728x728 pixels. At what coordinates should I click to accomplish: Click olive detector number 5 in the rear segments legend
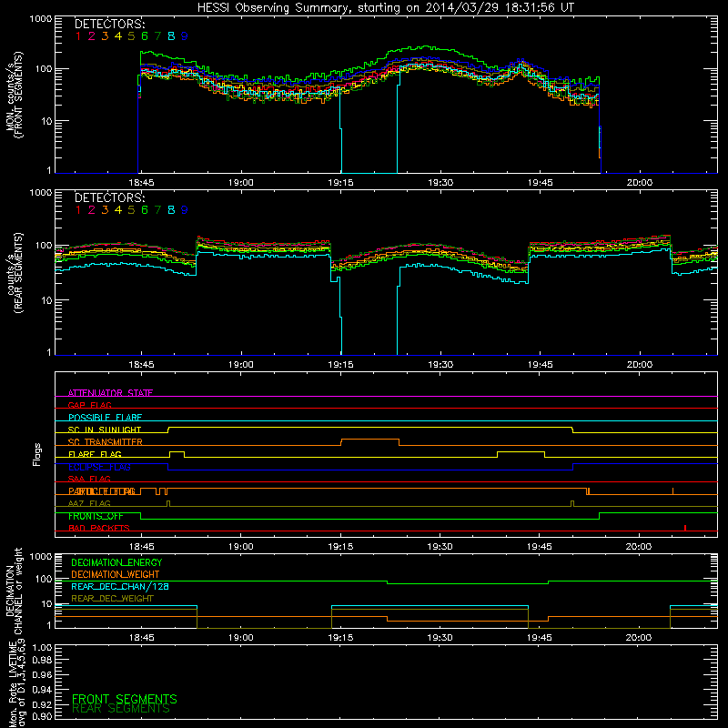131,210
